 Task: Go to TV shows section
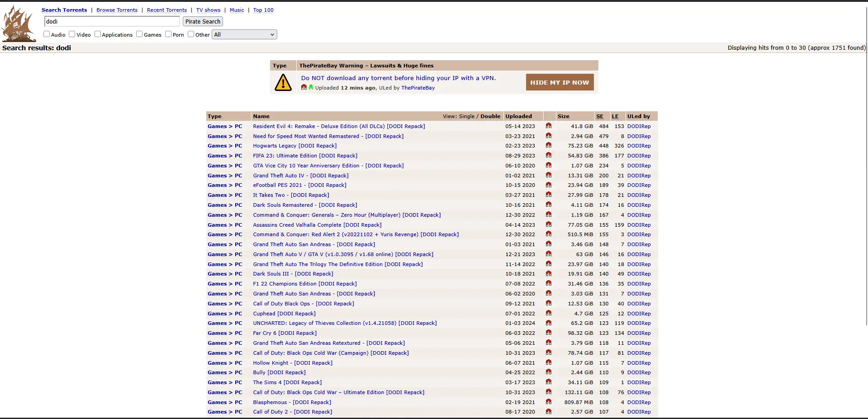[x=208, y=10]
